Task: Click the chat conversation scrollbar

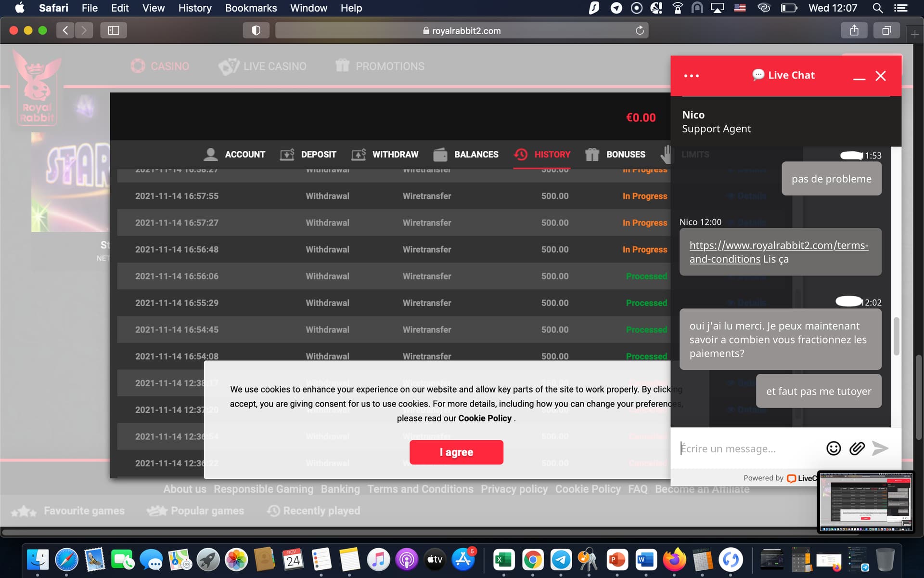Action: pos(896,336)
